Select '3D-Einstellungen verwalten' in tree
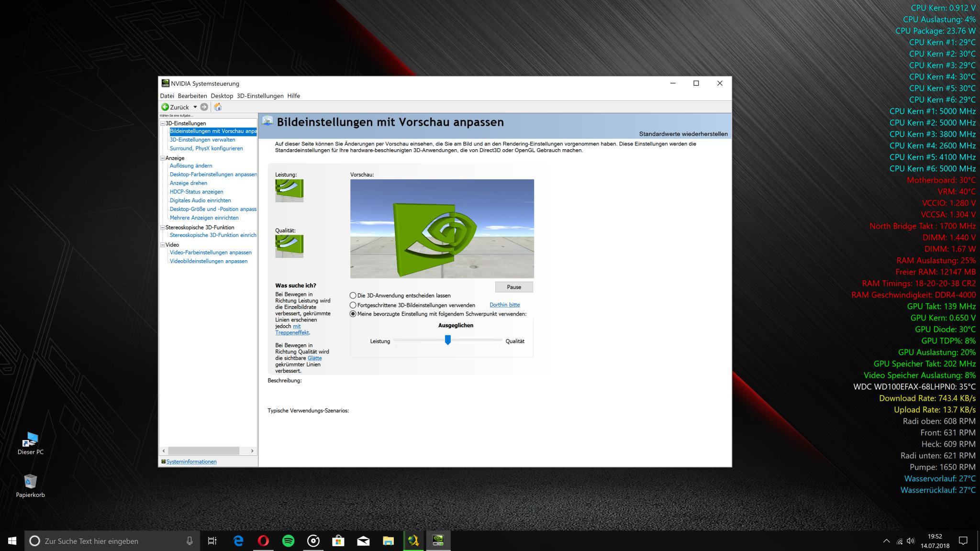980x551 pixels. [202, 140]
